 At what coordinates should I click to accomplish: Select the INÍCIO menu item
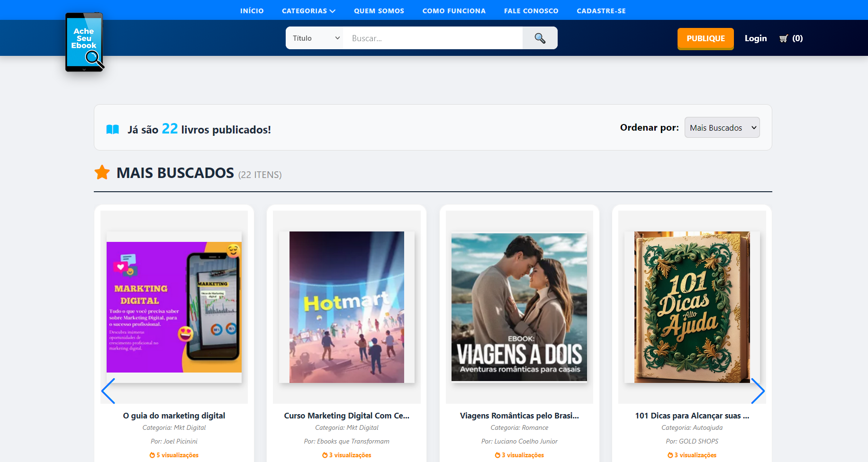pyautogui.click(x=252, y=10)
